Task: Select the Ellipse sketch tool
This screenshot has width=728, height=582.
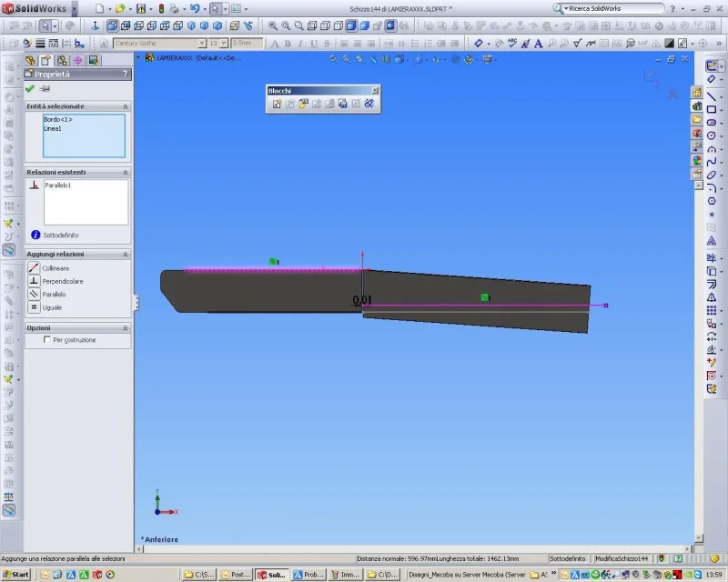Action: point(712,175)
